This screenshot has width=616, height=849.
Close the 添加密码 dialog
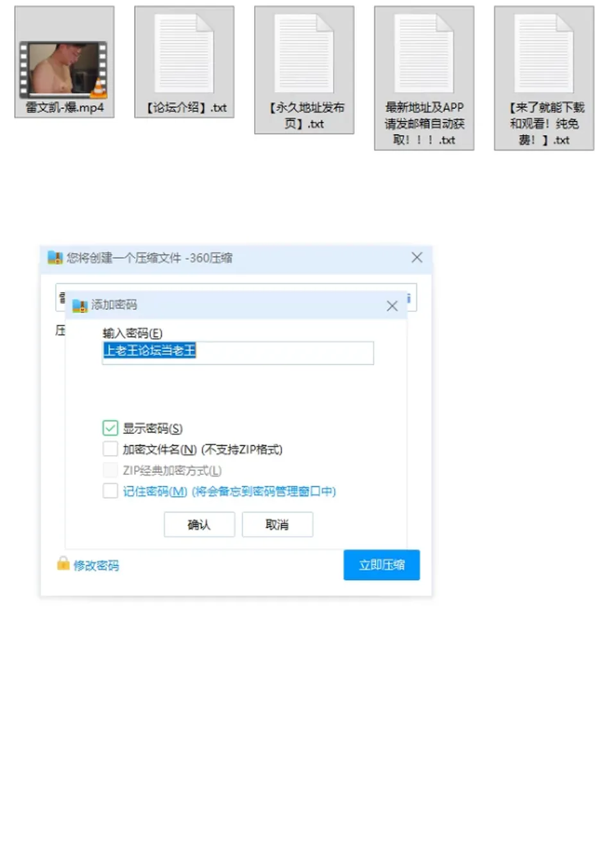(x=392, y=306)
